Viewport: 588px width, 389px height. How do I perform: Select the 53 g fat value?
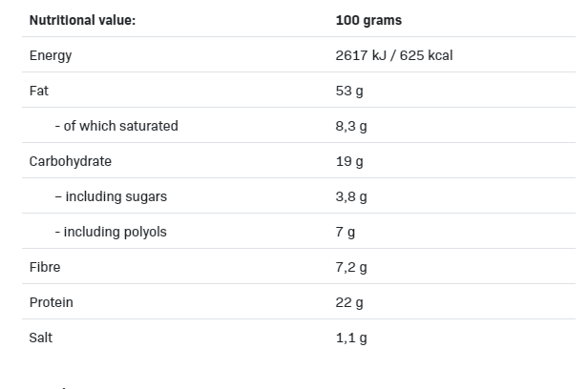(349, 91)
